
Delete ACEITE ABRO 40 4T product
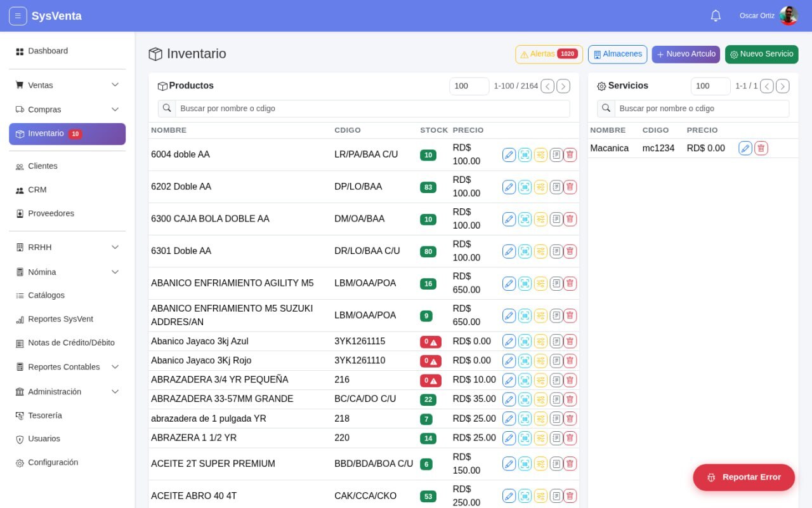tap(570, 496)
